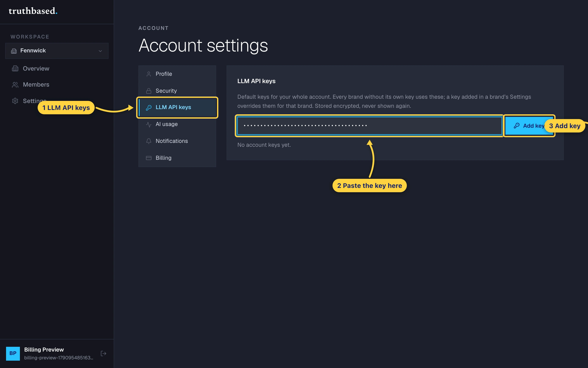Image resolution: width=588 pixels, height=368 pixels.
Task: Click the truthbased logo
Action: click(33, 11)
